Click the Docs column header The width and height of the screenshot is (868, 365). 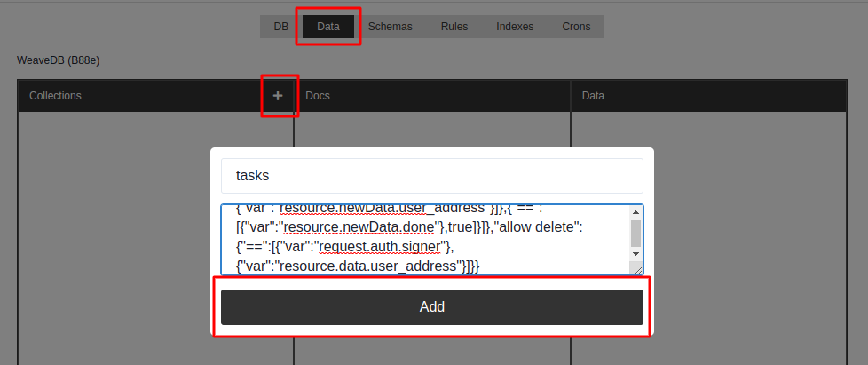318,96
